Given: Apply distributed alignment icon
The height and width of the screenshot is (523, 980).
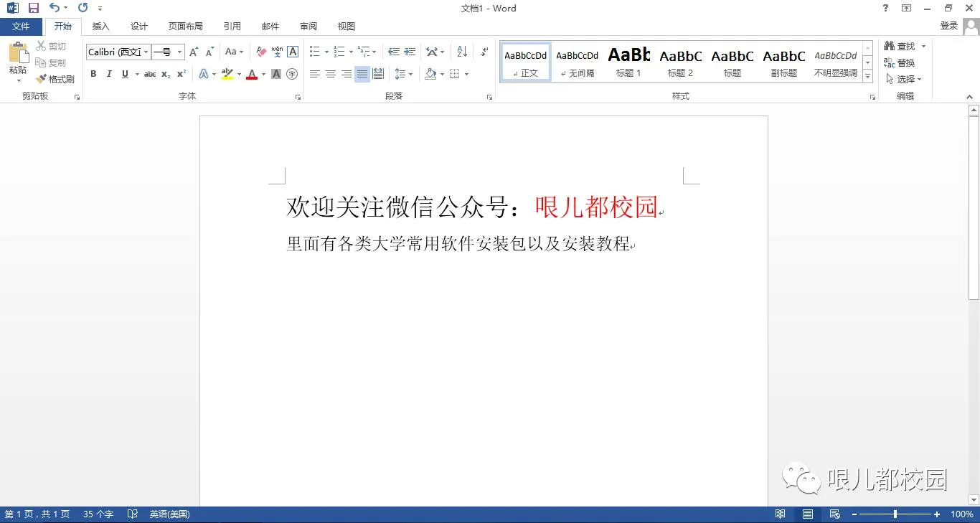Looking at the screenshot, I should pos(378,74).
